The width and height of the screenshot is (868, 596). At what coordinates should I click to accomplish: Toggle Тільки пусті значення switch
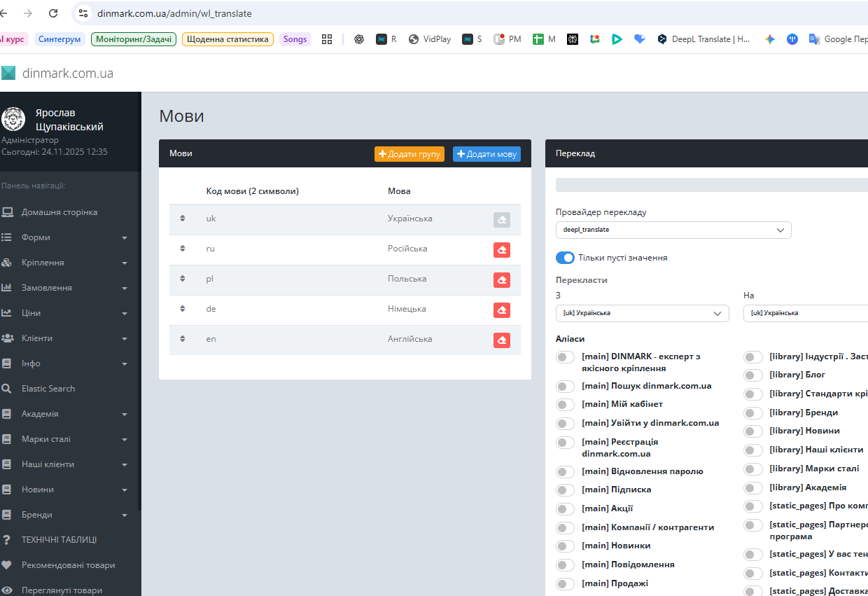pyautogui.click(x=565, y=258)
